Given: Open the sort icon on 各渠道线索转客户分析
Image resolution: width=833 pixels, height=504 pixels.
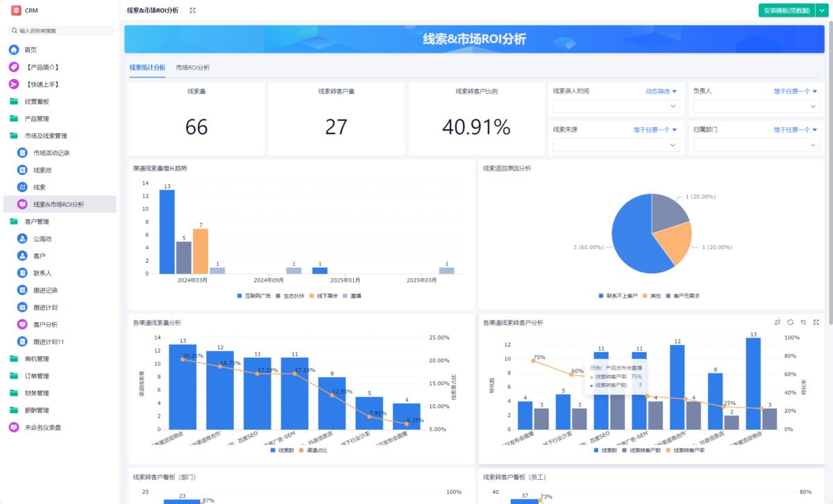Looking at the screenshot, I should coord(803,322).
